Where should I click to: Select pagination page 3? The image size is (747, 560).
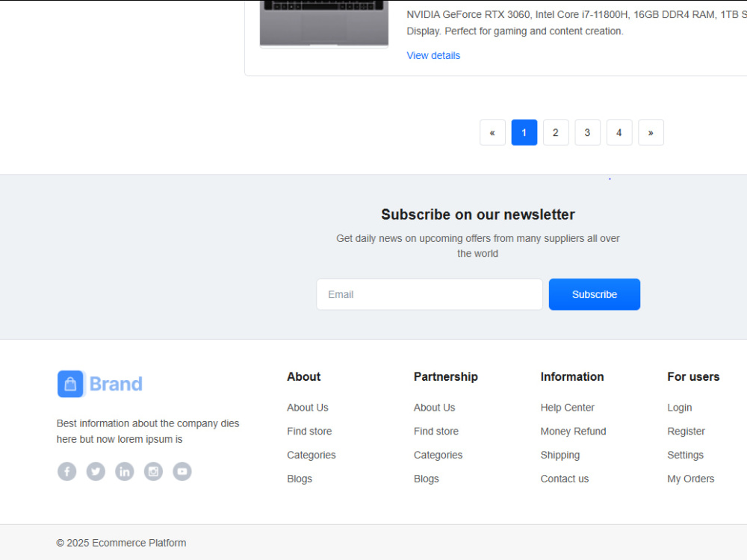click(587, 132)
